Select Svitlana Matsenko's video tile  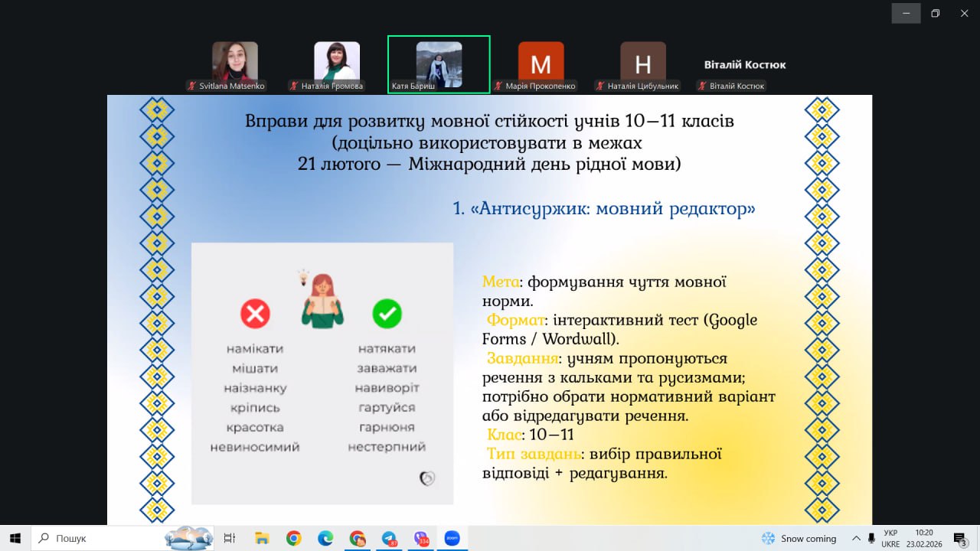pyautogui.click(x=235, y=64)
